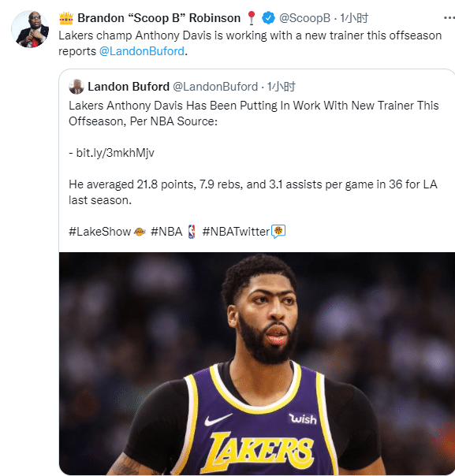Open Landon Buford's small avatar

click(76, 87)
